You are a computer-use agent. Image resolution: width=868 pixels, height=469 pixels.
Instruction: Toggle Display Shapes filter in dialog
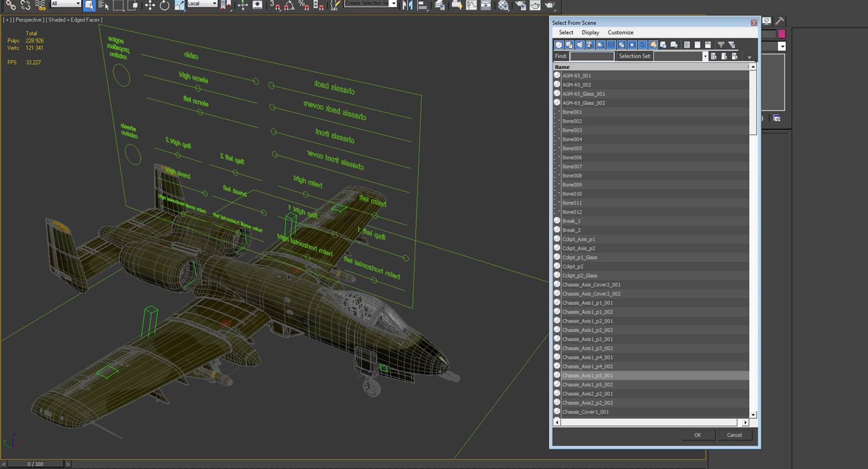[569, 45]
